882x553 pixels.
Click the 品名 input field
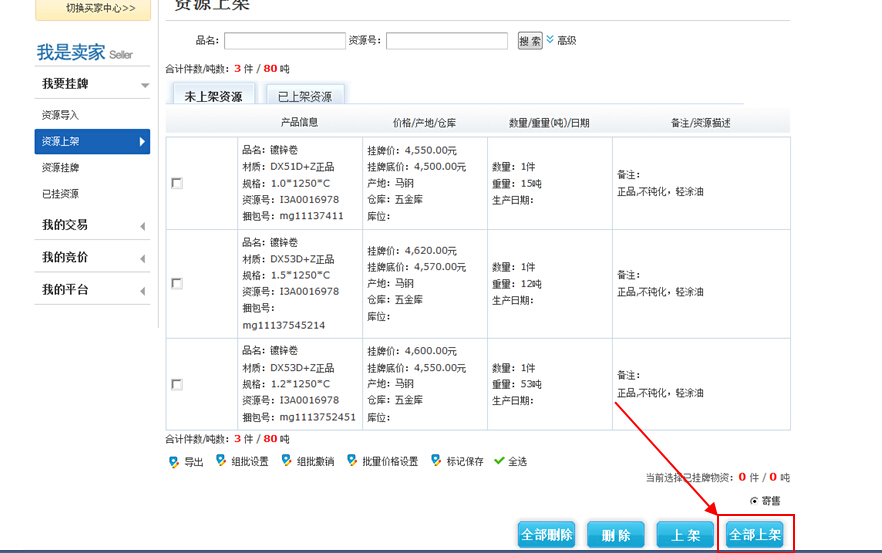tap(285, 41)
